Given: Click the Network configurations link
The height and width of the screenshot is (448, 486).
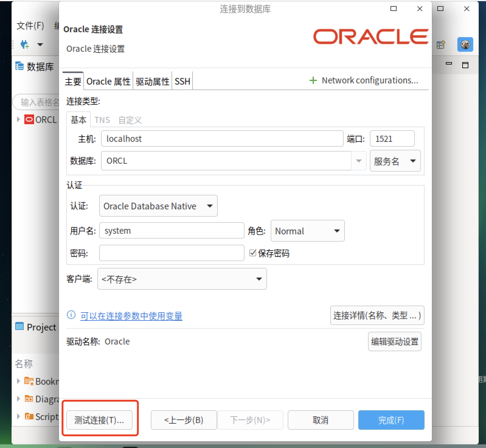Looking at the screenshot, I should pos(370,80).
